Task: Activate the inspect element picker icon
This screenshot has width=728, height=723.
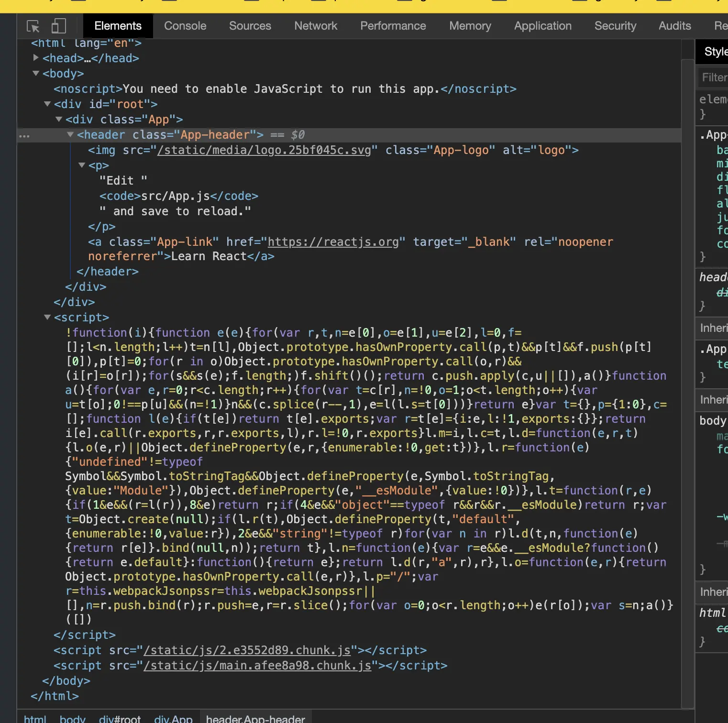Action: (x=33, y=26)
